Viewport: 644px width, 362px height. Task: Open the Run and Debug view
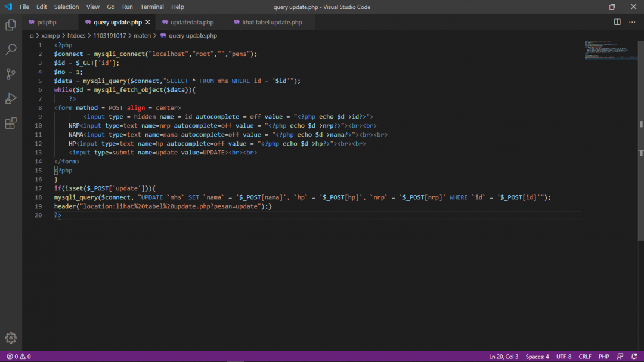tap(11, 98)
